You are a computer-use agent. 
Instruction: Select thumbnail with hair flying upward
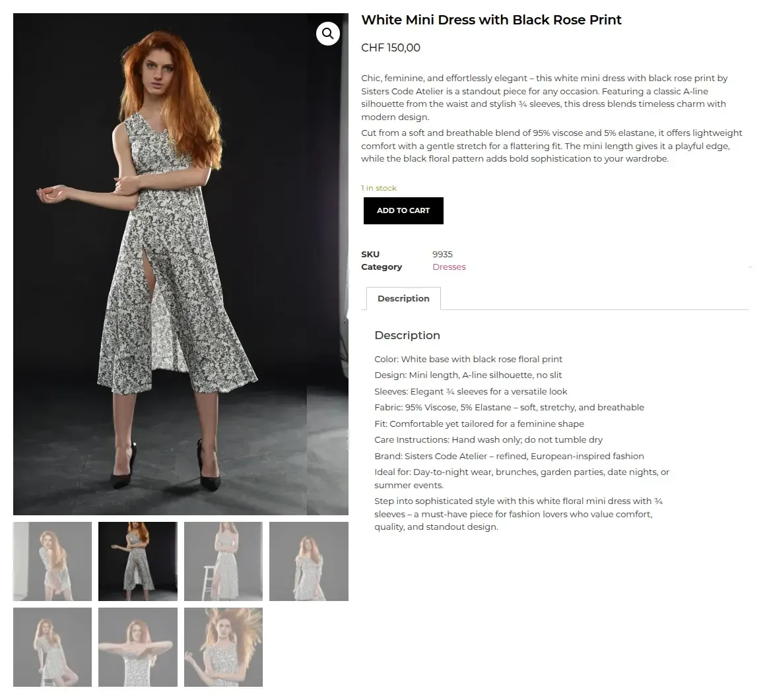click(223, 647)
